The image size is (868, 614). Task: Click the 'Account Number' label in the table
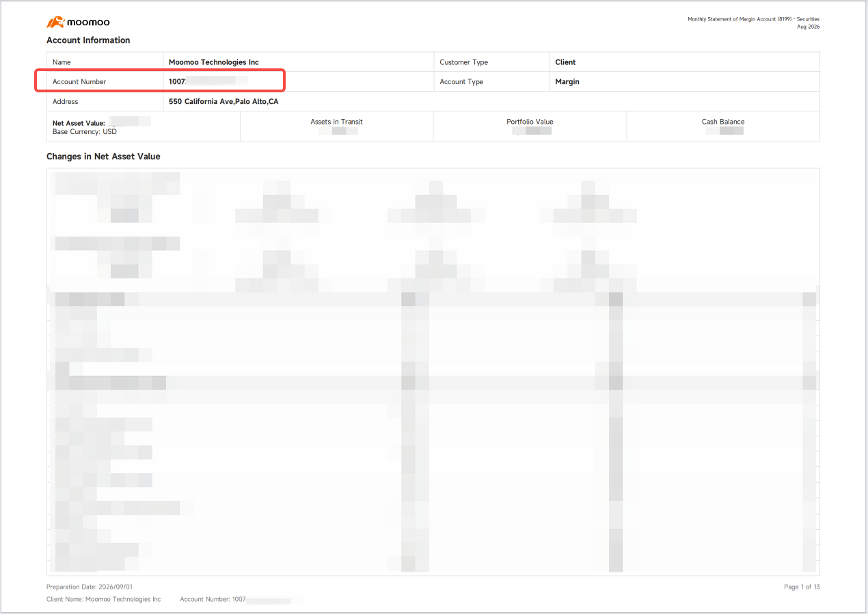coord(79,82)
